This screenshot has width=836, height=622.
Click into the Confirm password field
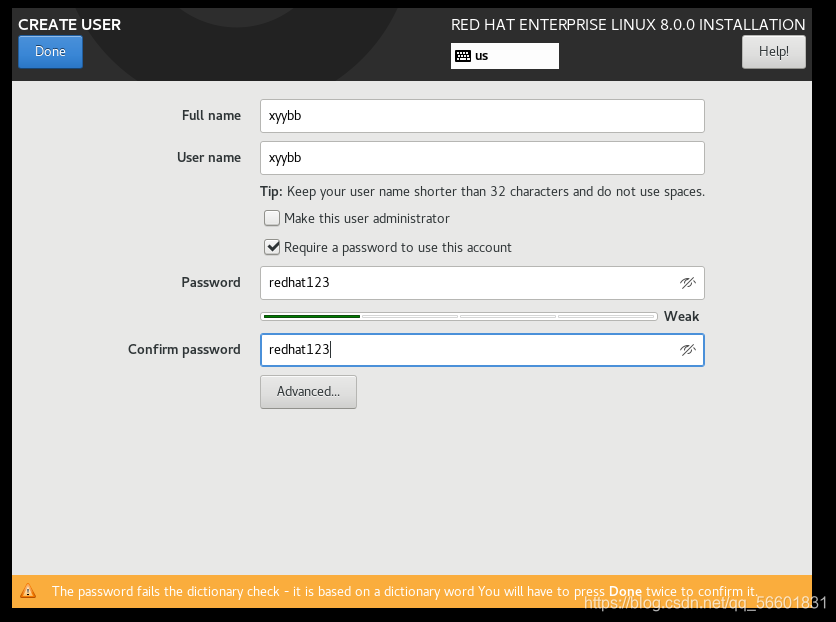pyautogui.click(x=482, y=350)
